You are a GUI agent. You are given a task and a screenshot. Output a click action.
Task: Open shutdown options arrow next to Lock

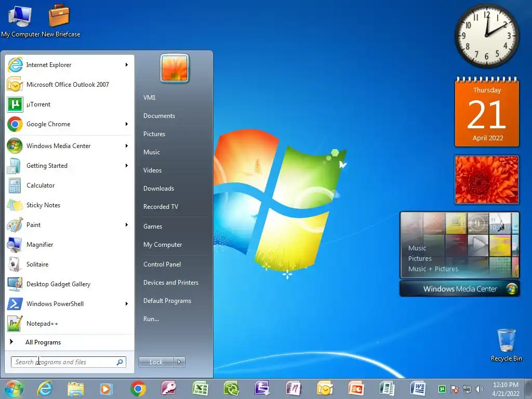click(179, 362)
